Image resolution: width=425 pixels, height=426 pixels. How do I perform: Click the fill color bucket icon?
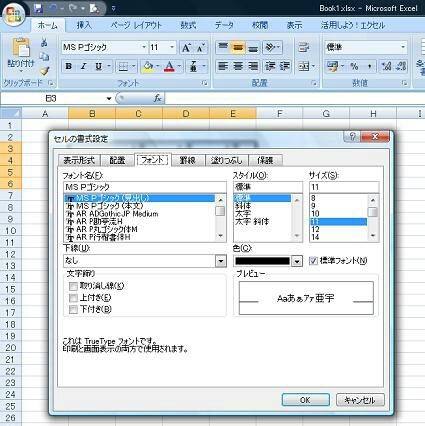148,67
